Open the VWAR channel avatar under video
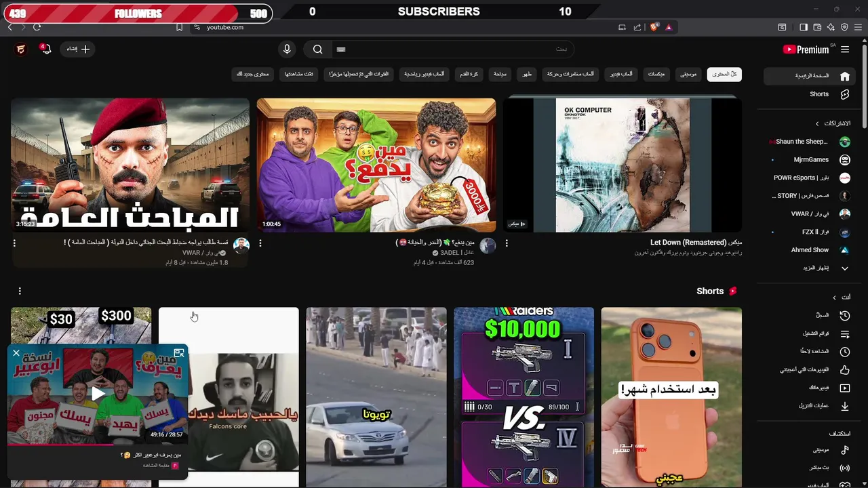 (241, 245)
